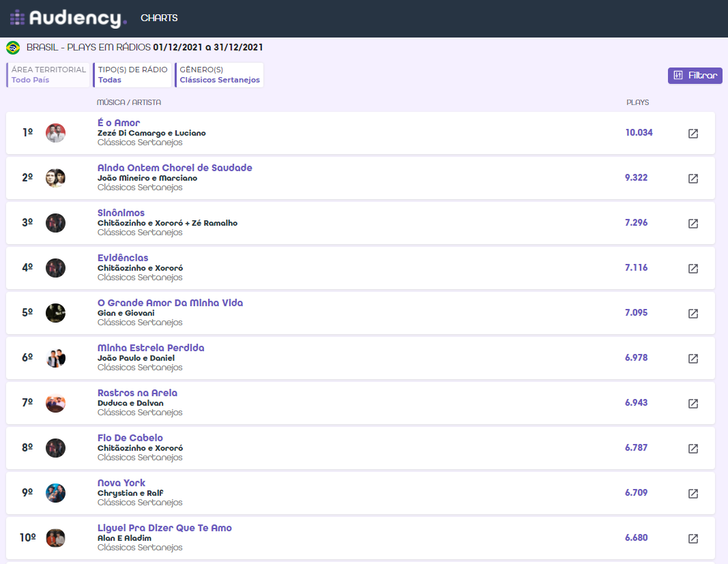Open song title É o Amor
The width and height of the screenshot is (728, 564).
[119, 123]
